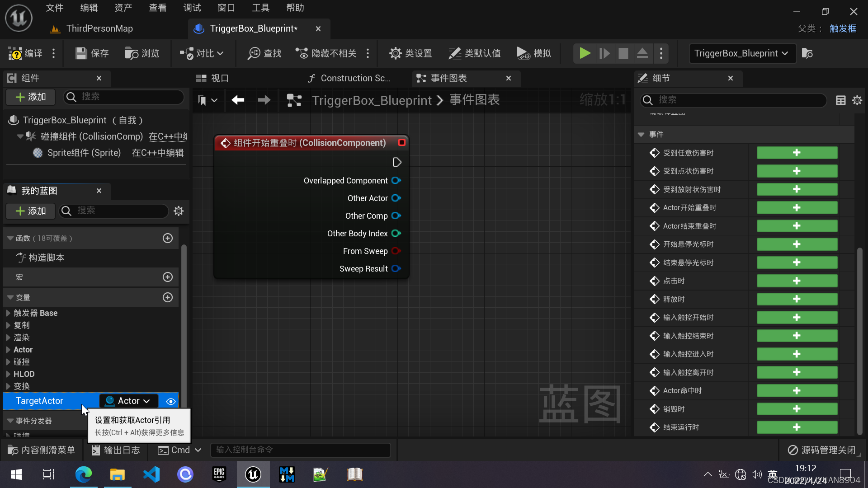Open the TriggerBox_Blueprint debug object dropdown
868x488 pixels.
tap(741, 53)
